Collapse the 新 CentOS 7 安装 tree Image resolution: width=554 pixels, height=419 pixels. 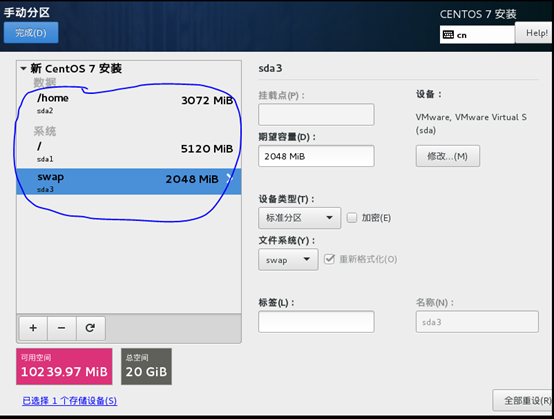point(23,68)
